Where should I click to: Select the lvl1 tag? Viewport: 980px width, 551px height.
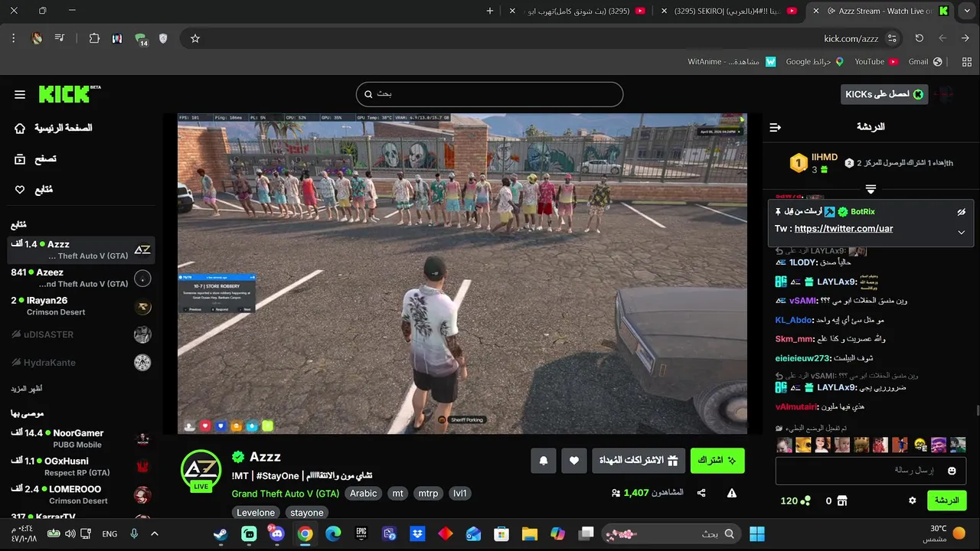[x=459, y=494]
